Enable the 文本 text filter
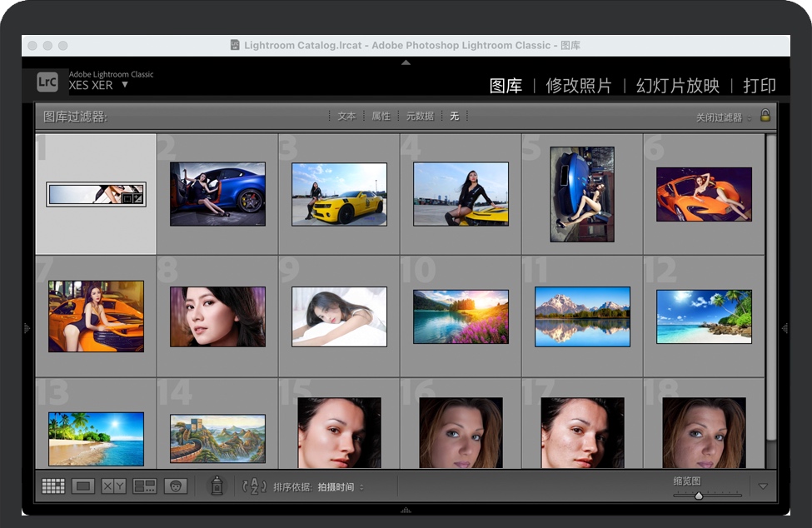The image size is (812, 528). tap(346, 117)
